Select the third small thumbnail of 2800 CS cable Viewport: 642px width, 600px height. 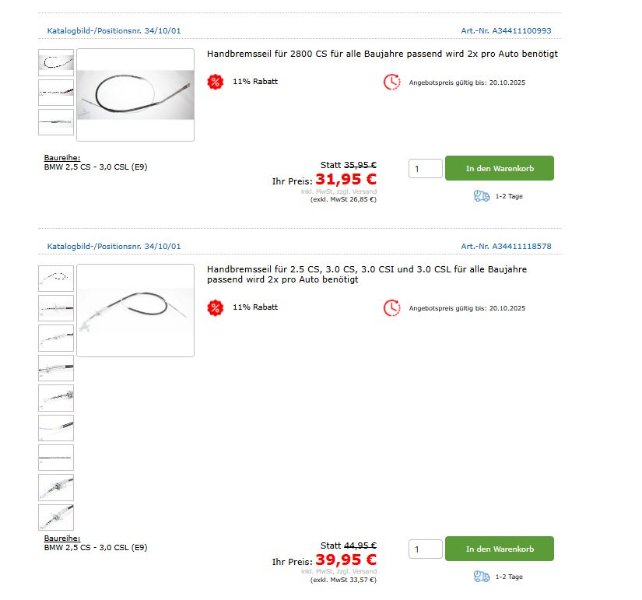click(55, 122)
